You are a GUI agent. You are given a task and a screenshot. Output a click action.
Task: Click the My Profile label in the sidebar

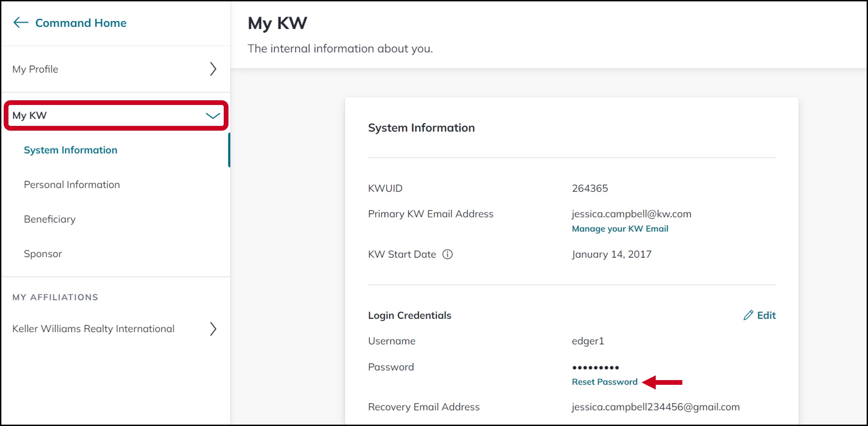click(35, 69)
